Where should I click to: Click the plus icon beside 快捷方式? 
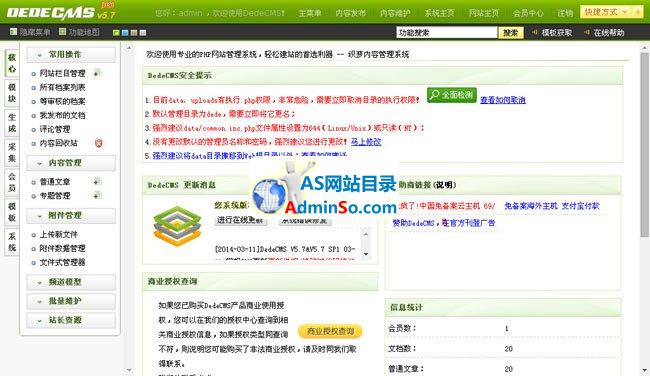pyautogui.click(x=638, y=12)
